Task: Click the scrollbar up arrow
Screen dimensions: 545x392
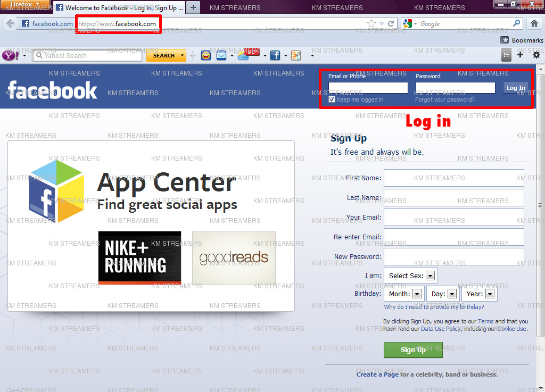Action: click(541, 69)
